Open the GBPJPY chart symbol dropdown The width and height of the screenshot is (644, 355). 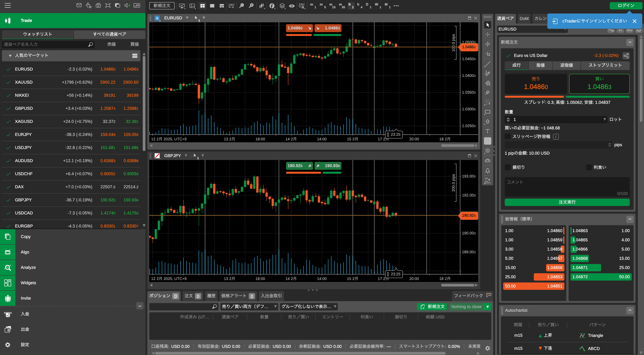pyautogui.click(x=186, y=156)
